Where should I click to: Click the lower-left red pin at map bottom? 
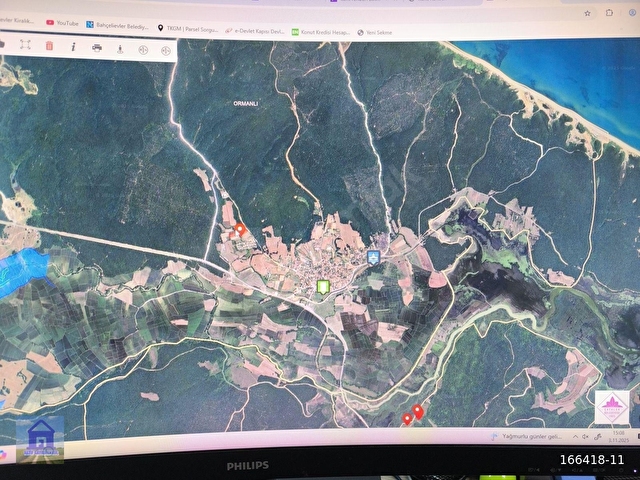pyautogui.click(x=407, y=419)
